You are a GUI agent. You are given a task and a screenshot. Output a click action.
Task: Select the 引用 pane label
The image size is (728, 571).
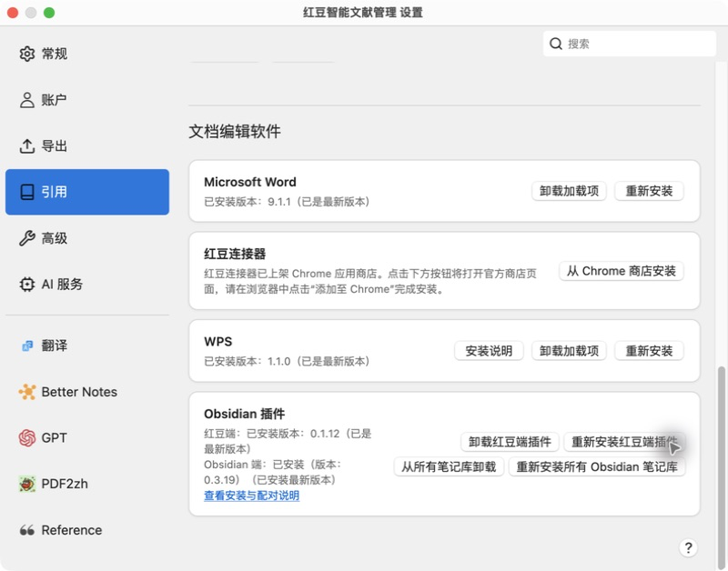tap(55, 192)
